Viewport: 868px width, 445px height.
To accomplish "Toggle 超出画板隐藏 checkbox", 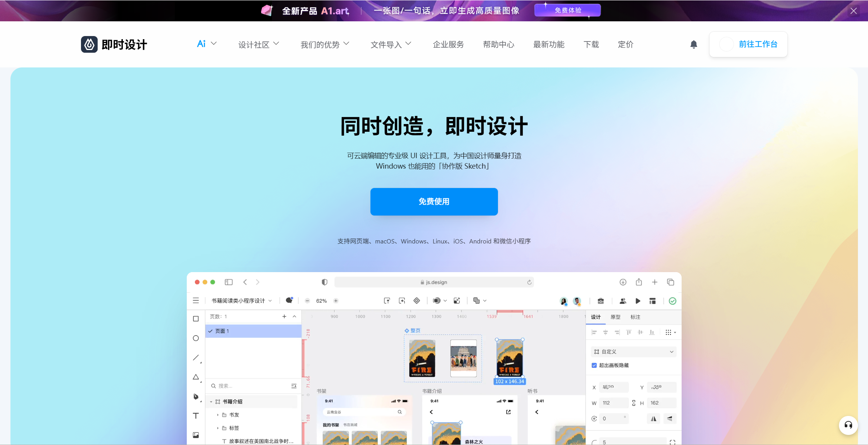I will tap(594, 365).
